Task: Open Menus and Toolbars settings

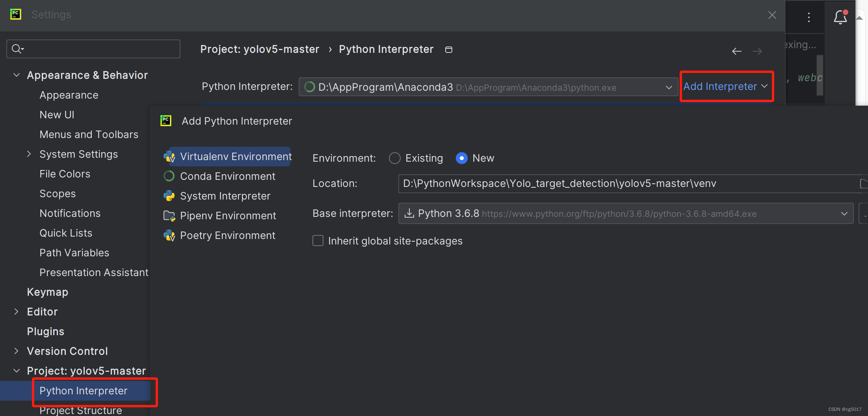Action: [x=89, y=134]
